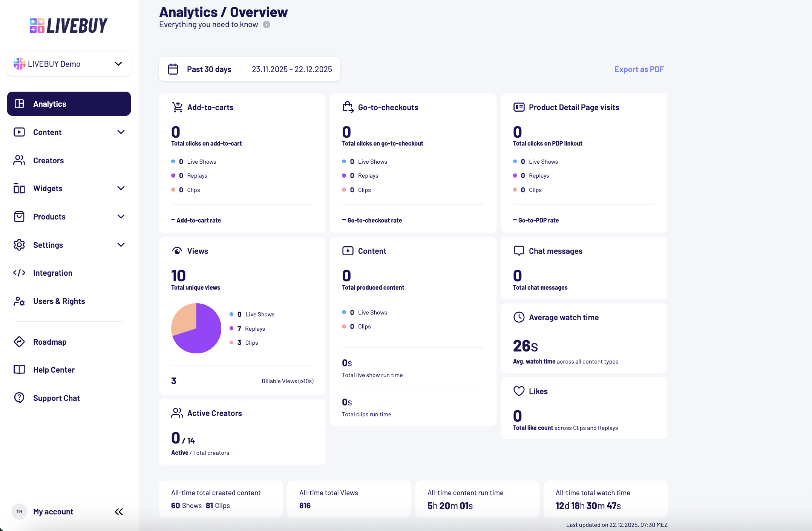Open the info tooltip beside Everything you need to know
The height and width of the screenshot is (531, 812).
267,25
